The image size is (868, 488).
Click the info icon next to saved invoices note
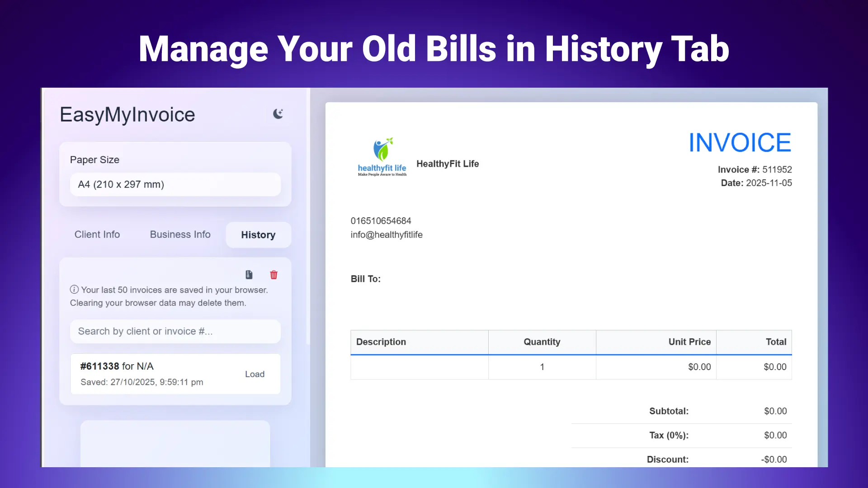pyautogui.click(x=74, y=290)
